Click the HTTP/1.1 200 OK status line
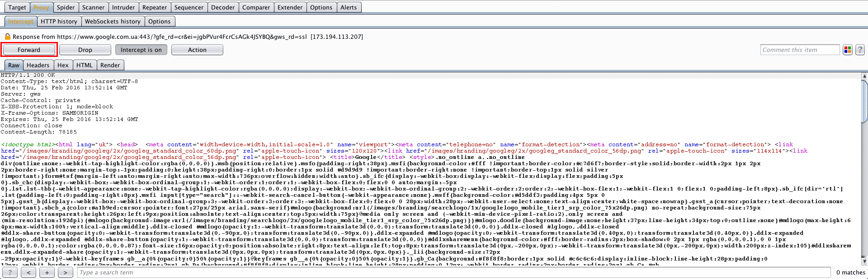Image resolution: width=868 pixels, height=279 pixels. click(x=28, y=75)
